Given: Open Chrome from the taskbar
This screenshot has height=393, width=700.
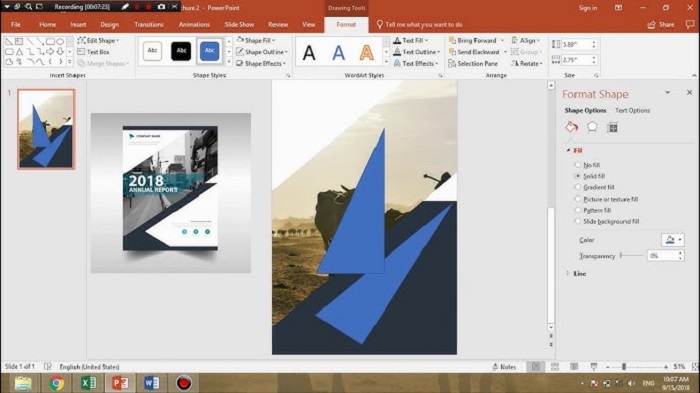Looking at the screenshot, I should pyautogui.click(x=56, y=383).
